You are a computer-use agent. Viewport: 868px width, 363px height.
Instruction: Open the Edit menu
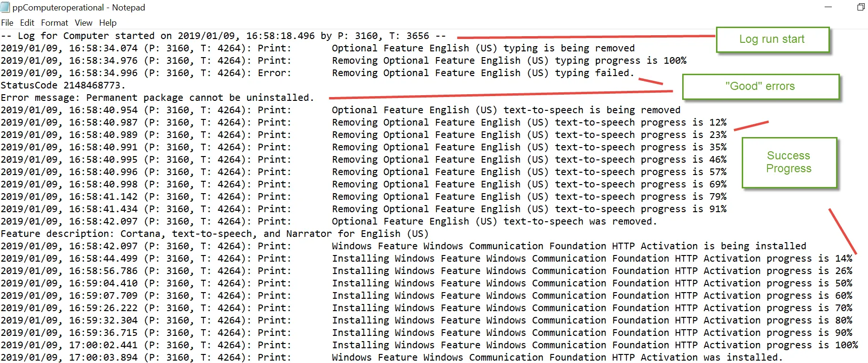point(27,22)
